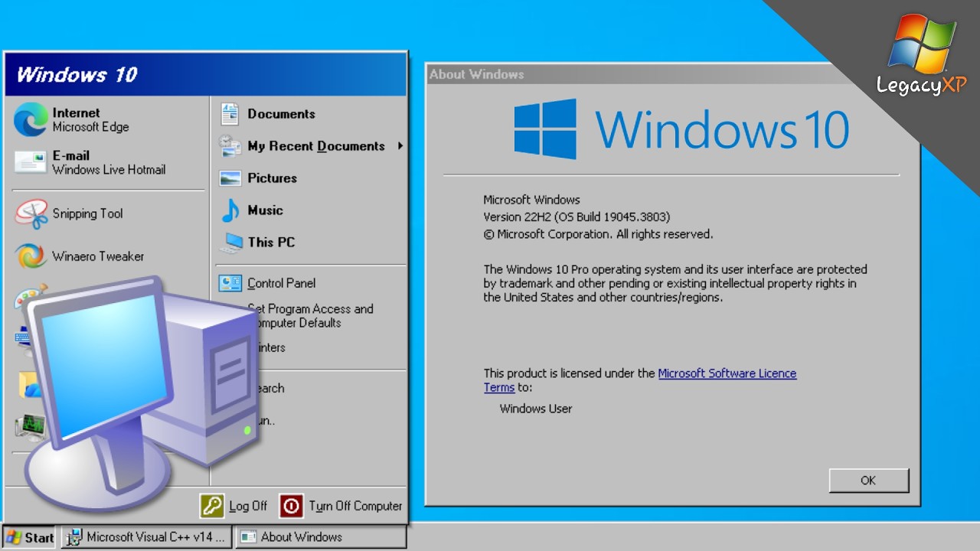Click the Music note icon
Viewport: 980px width, 551px height.
[230, 210]
